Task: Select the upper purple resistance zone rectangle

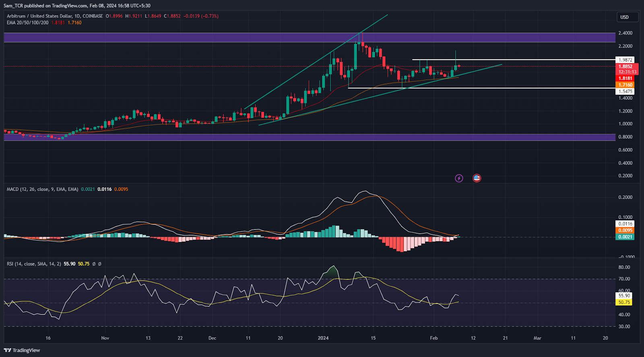Action: (x=310, y=37)
